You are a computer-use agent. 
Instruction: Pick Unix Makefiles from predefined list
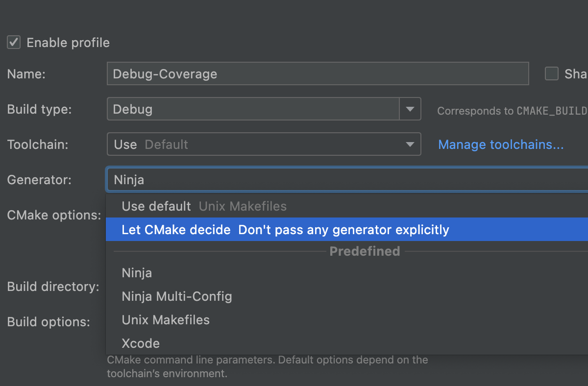tap(347, 320)
